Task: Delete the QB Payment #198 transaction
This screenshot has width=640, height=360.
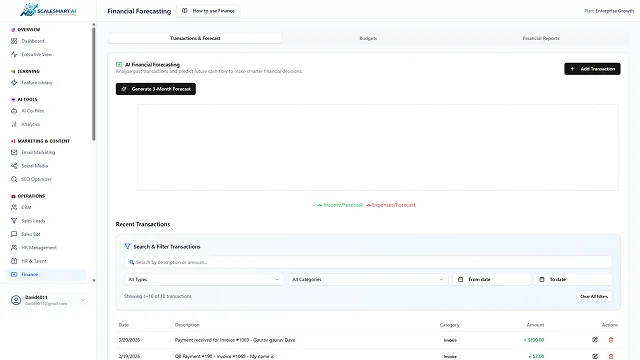Action: (x=611, y=356)
